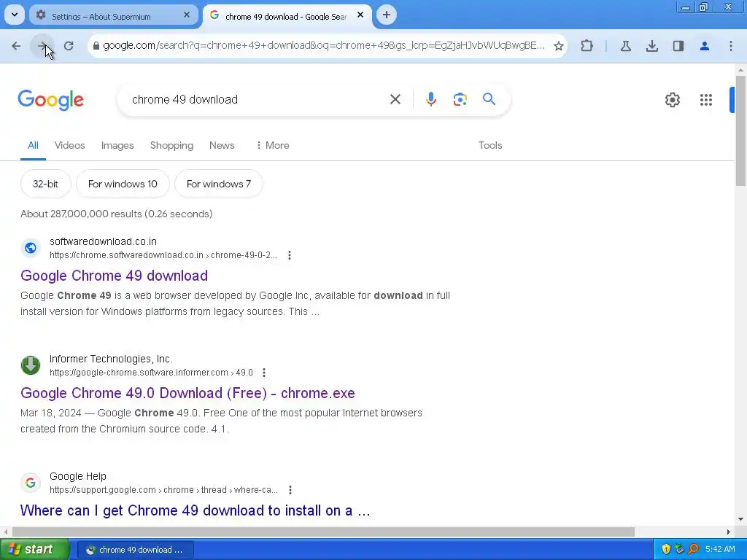Reload the current page
Viewport: 747px width, 560px height.
pos(69,46)
